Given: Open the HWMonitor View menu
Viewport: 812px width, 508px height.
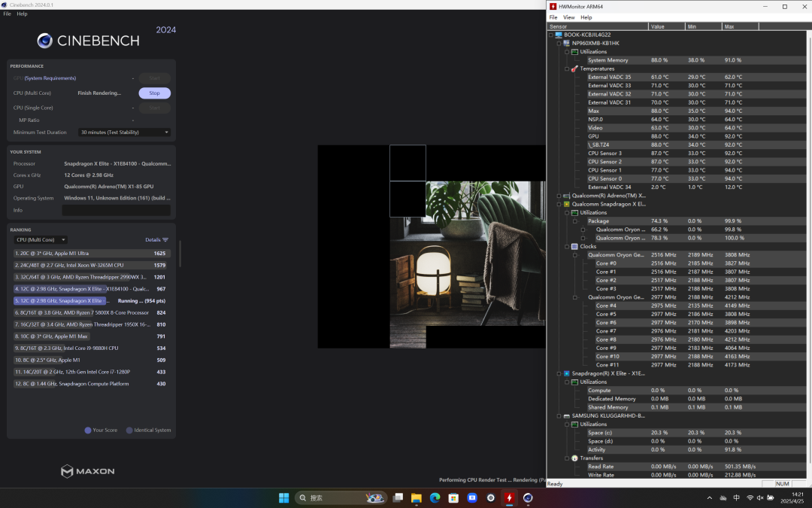Looking at the screenshot, I should pyautogui.click(x=568, y=17).
